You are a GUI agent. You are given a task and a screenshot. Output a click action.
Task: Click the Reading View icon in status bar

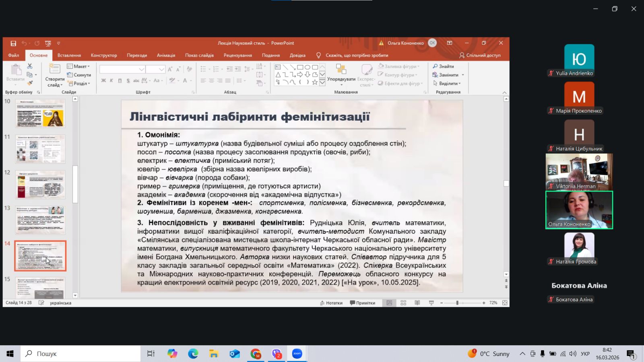(x=417, y=303)
